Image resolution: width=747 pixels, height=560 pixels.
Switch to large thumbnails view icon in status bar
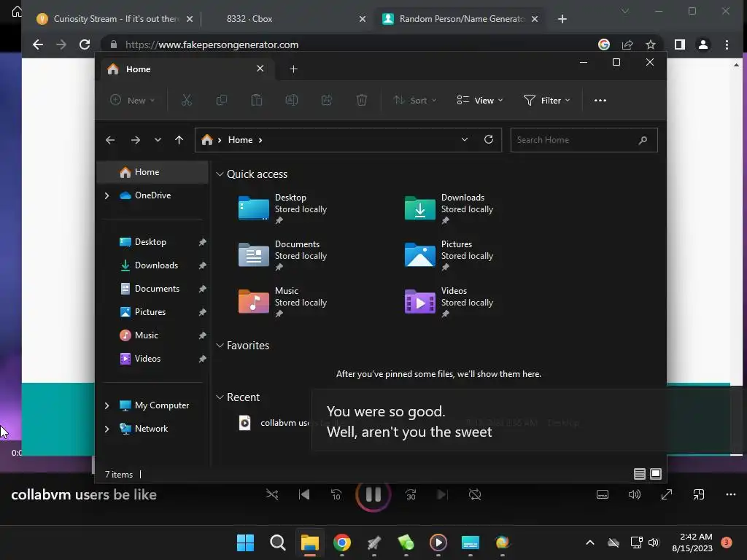tap(656, 474)
